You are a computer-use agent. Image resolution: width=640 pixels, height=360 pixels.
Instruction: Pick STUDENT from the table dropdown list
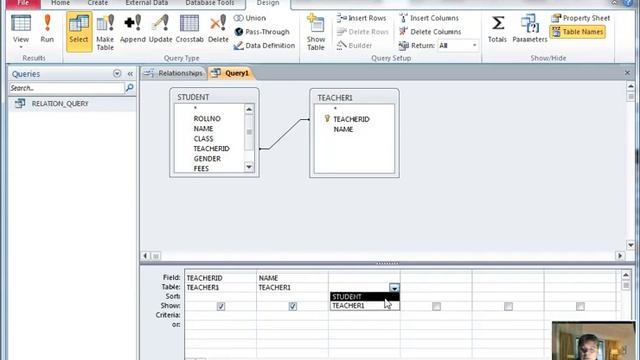coord(364,297)
